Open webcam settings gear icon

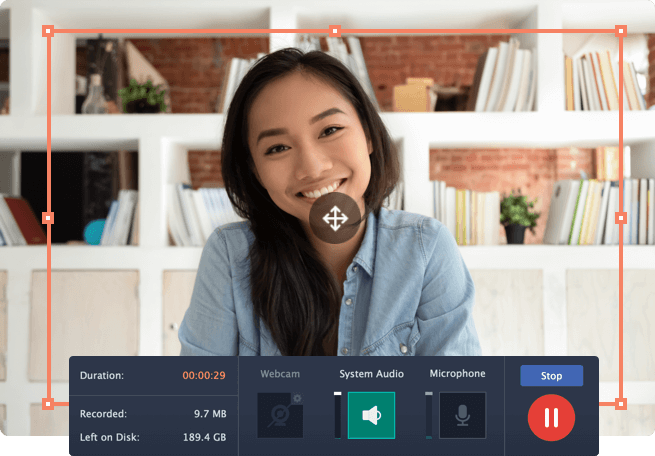tap(297, 398)
